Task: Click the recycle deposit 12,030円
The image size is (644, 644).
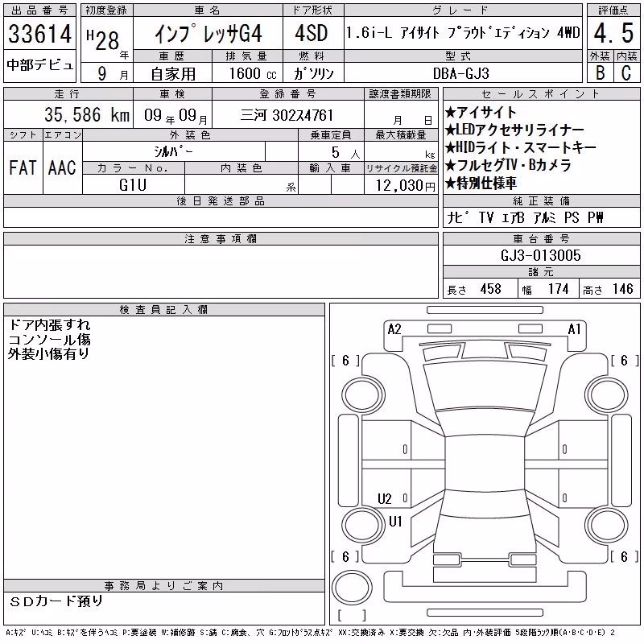Action: tap(405, 186)
